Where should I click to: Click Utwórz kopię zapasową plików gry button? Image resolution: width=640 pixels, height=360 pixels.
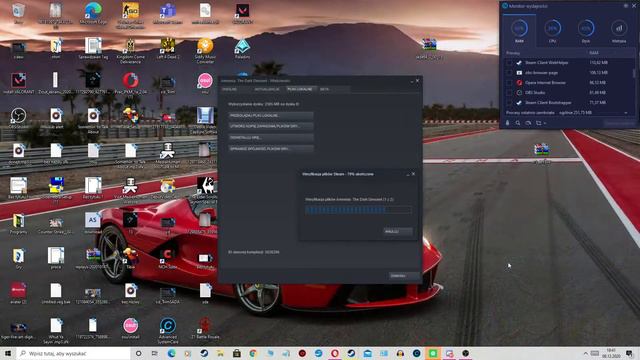pos(271,127)
